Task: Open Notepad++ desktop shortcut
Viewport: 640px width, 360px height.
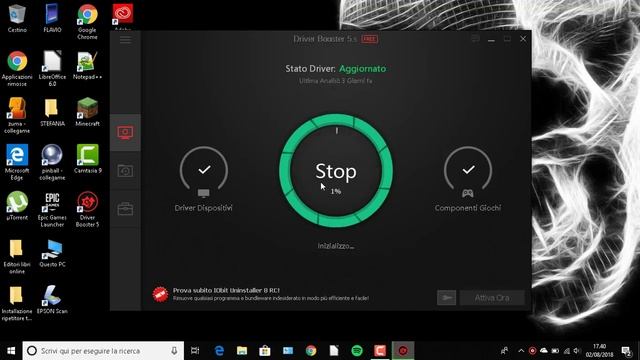Action: 87,65
